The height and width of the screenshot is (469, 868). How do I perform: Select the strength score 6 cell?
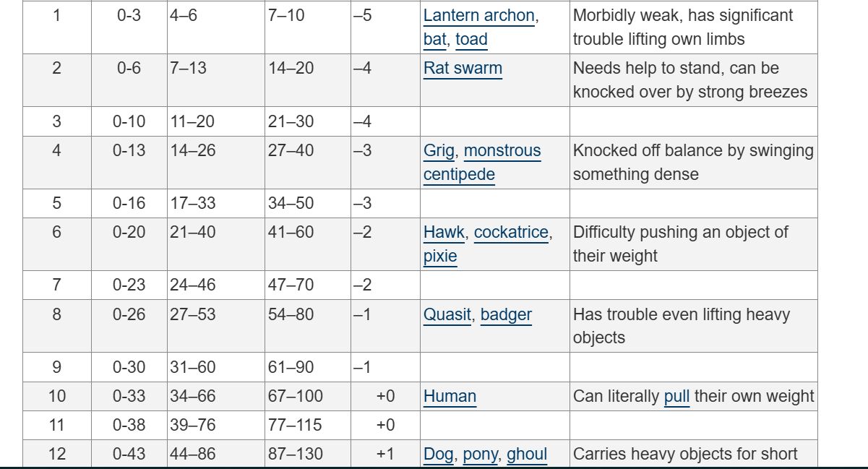tap(56, 244)
